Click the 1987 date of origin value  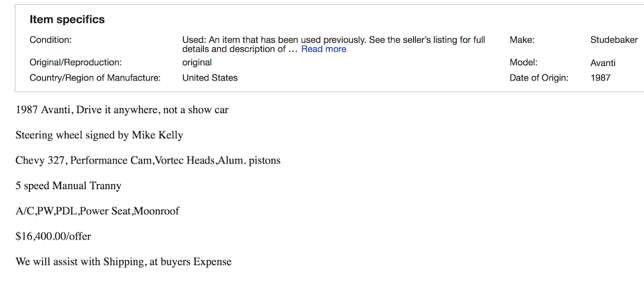click(601, 78)
